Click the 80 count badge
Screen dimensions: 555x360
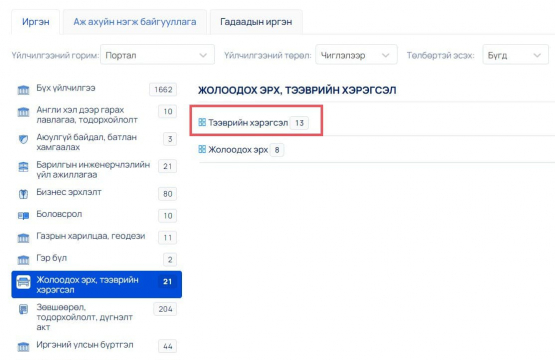click(168, 194)
